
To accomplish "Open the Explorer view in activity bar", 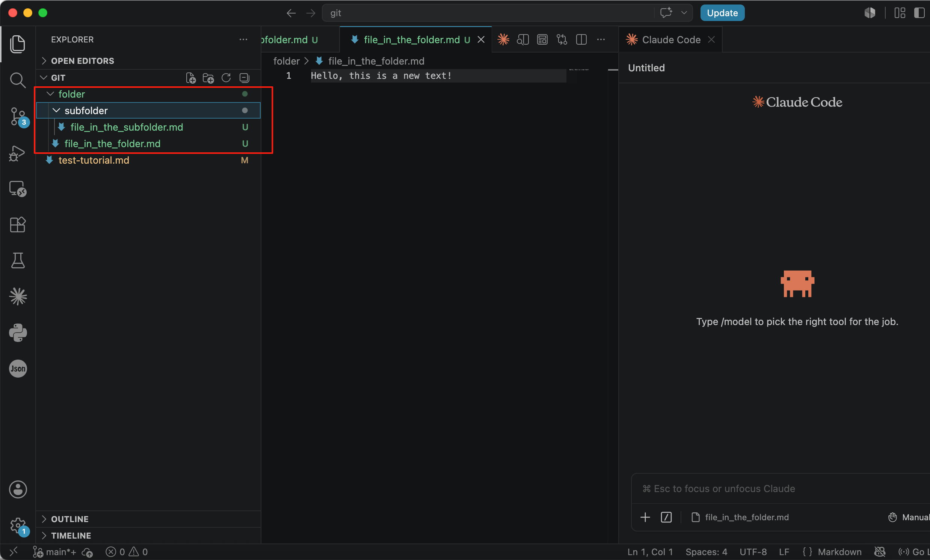I will coord(17,44).
